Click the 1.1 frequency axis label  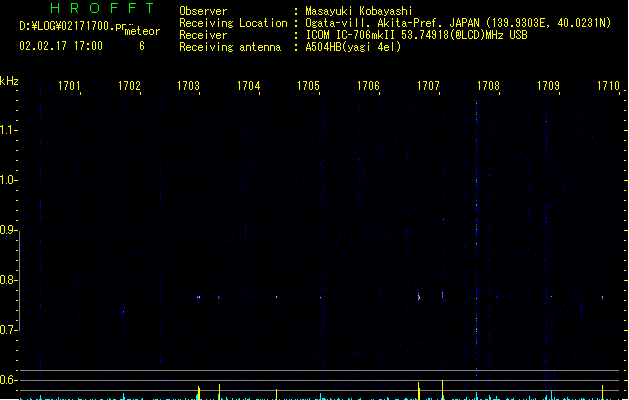(x=8, y=130)
